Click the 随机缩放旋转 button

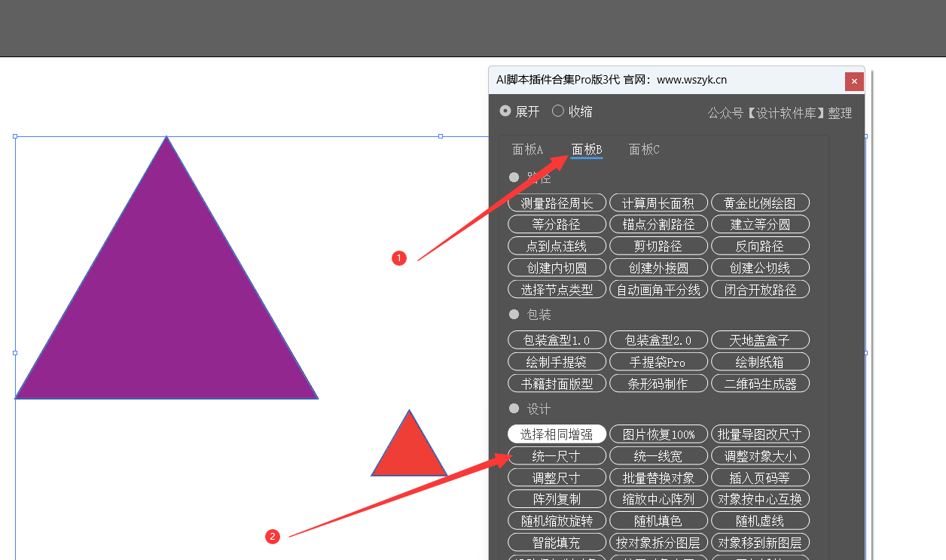click(557, 521)
